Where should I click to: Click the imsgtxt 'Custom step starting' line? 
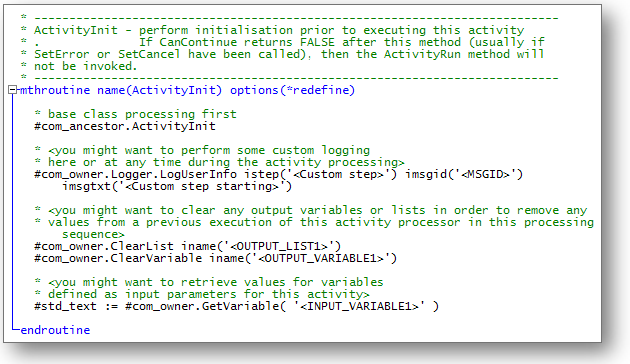pos(177,186)
